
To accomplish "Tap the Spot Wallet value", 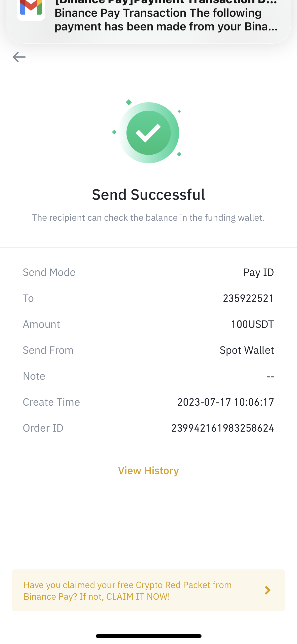I will (247, 350).
